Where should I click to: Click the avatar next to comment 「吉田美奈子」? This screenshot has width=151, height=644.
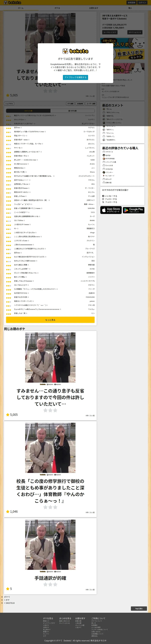click(x=104, y=140)
